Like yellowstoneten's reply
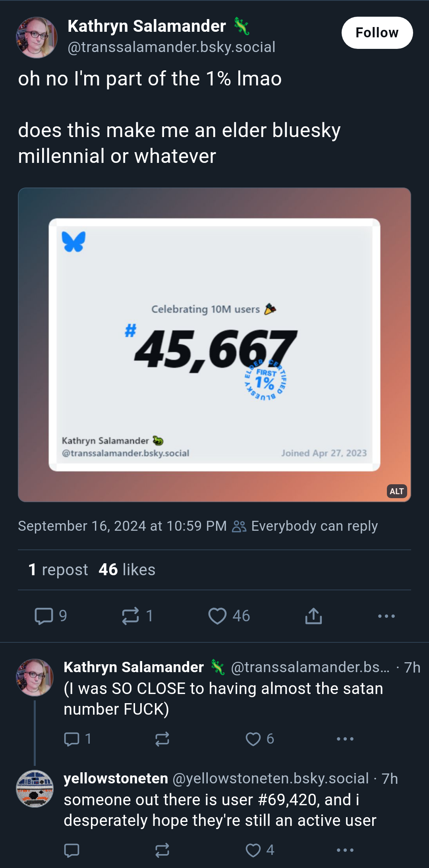This screenshot has height=868, width=429. pos(253,850)
